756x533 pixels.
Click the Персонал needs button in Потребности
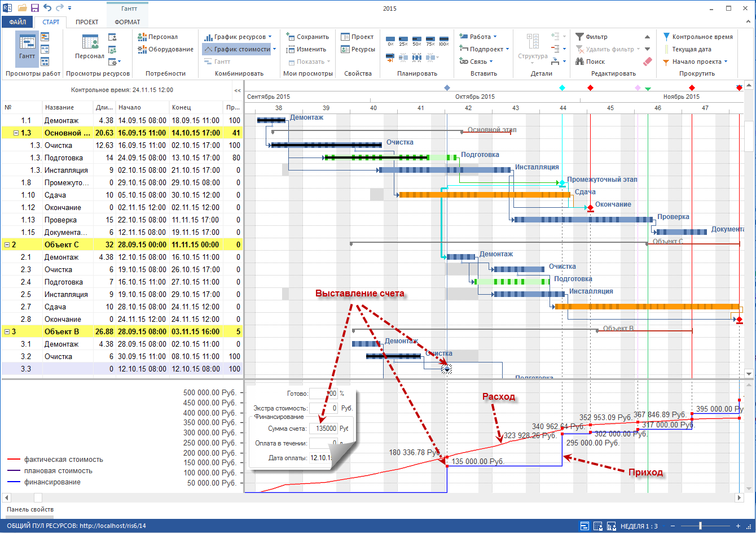158,37
